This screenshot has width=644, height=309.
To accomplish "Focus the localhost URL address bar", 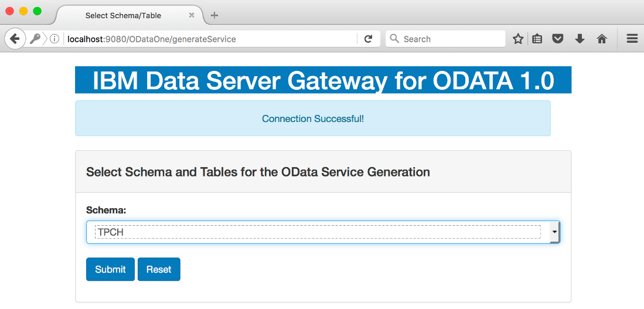I will coord(209,39).
